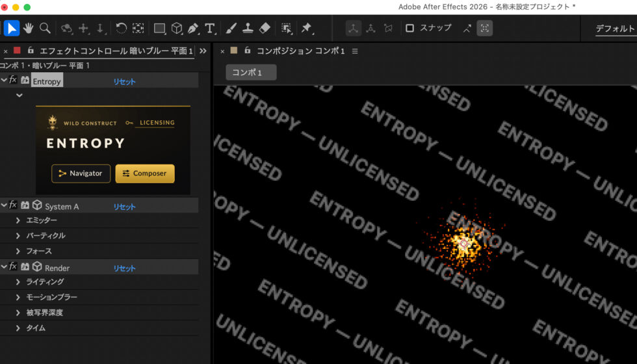Reset the Render effect
This screenshot has width=637, height=364.
click(x=124, y=268)
